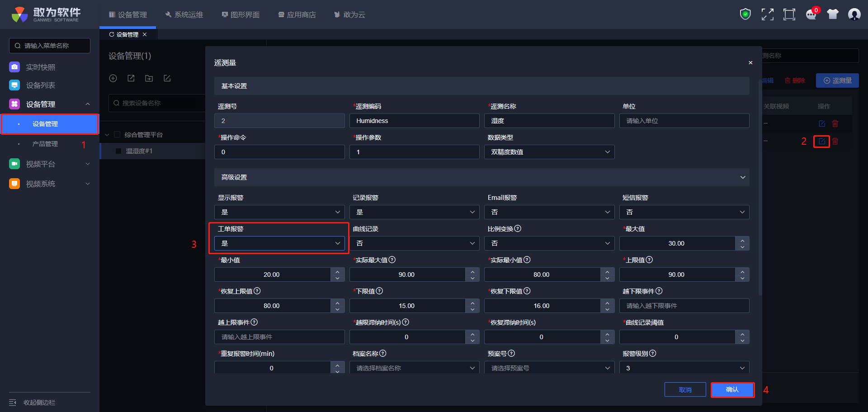
Task: Open the Email报警 dropdown
Action: click(x=549, y=212)
